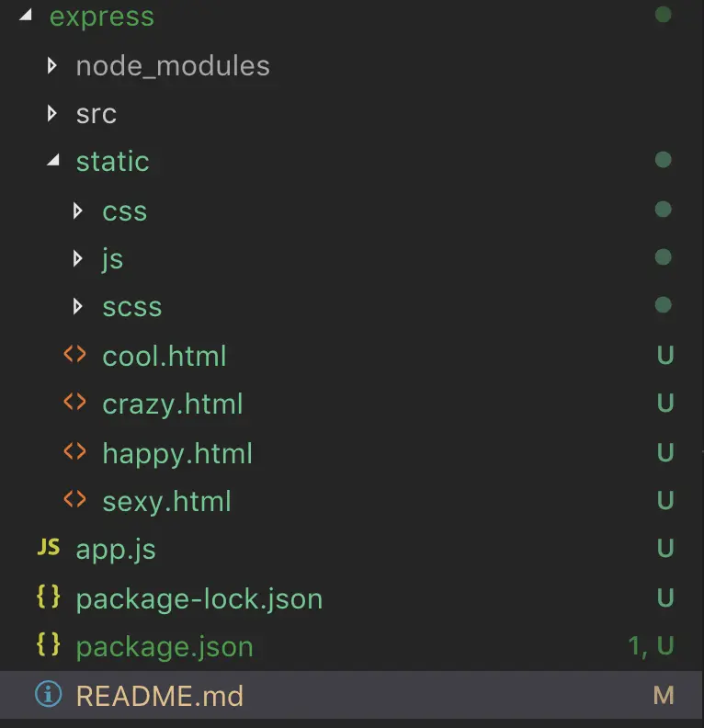Open the README.md file

159,696
